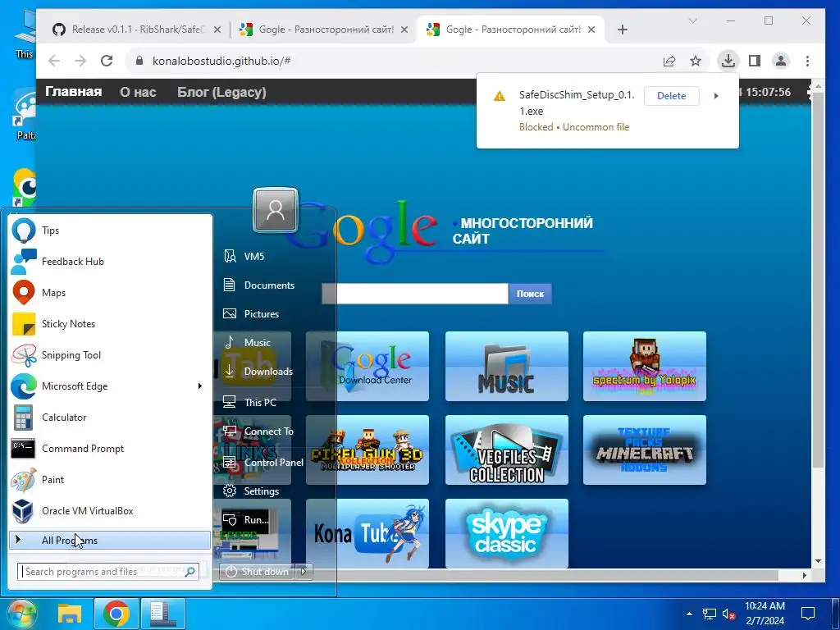The image size is (840, 630).
Task: Open Maps from the Start menu
Action: click(x=110, y=293)
